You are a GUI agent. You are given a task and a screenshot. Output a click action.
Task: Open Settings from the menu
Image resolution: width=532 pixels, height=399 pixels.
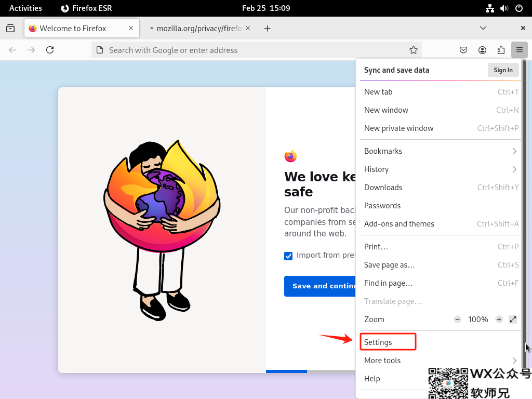[x=440, y=342]
